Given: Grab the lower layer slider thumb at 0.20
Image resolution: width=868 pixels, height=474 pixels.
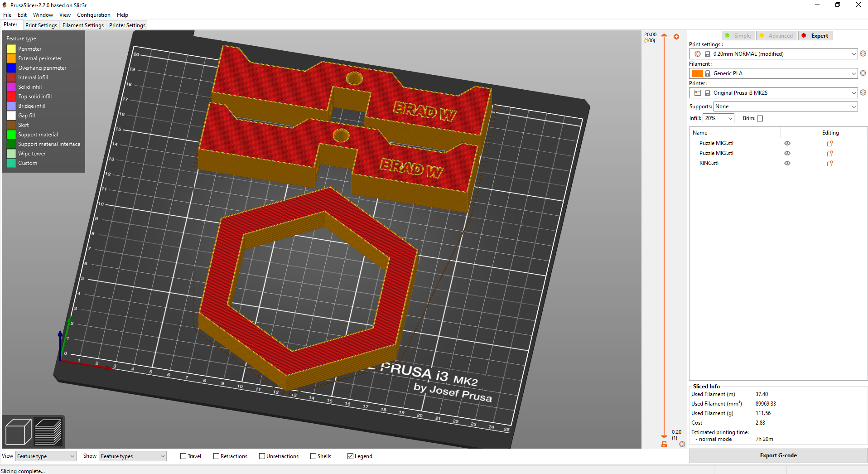Looking at the screenshot, I should click(x=664, y=436).
